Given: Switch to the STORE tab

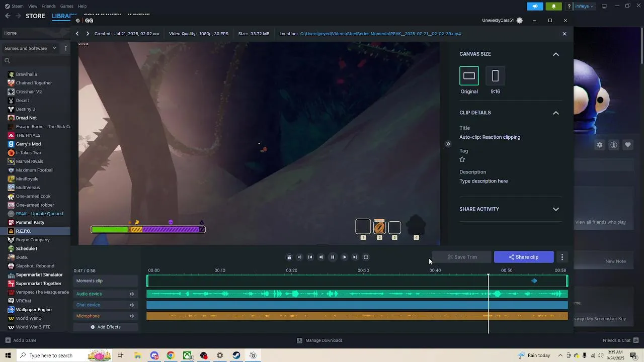Looking at the screenshot, I should [x=35, y=16].
